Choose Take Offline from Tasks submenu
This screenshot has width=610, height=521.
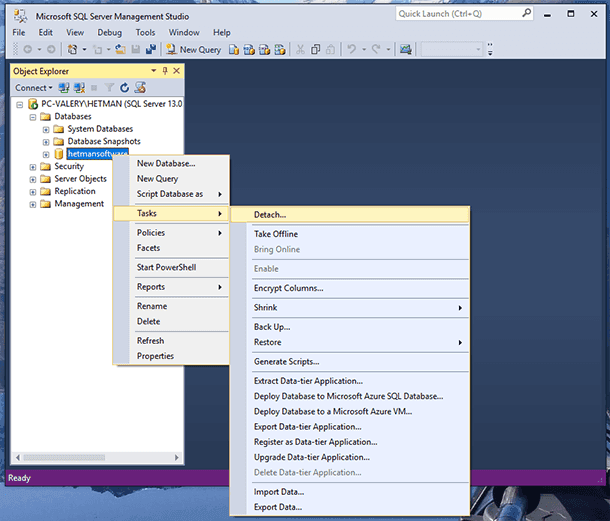350,234
